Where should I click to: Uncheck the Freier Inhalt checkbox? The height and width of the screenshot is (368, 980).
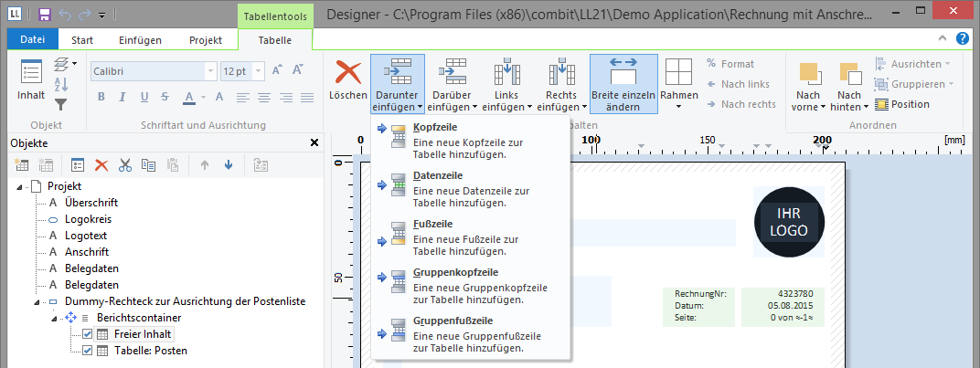[x=88, y=334]
